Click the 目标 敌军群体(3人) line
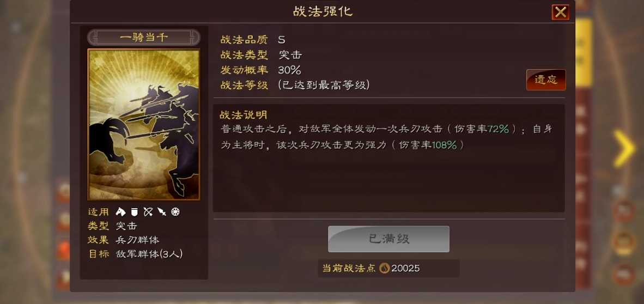The height and width of the screenshot is (304, 644). pos(136,254)
